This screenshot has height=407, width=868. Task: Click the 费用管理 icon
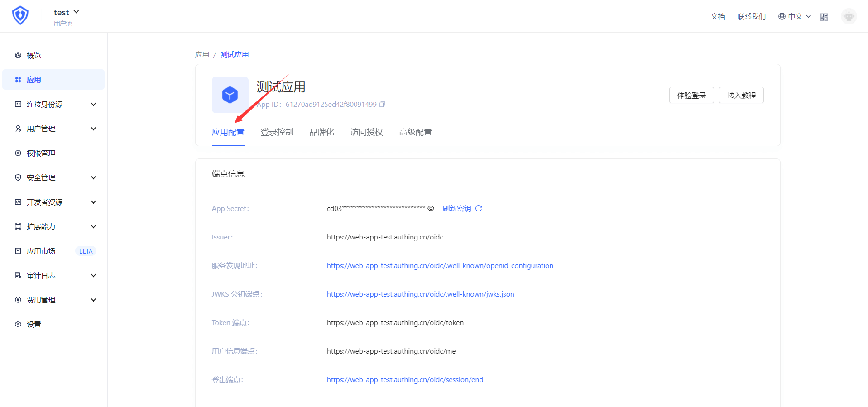(x=18, y=300)
